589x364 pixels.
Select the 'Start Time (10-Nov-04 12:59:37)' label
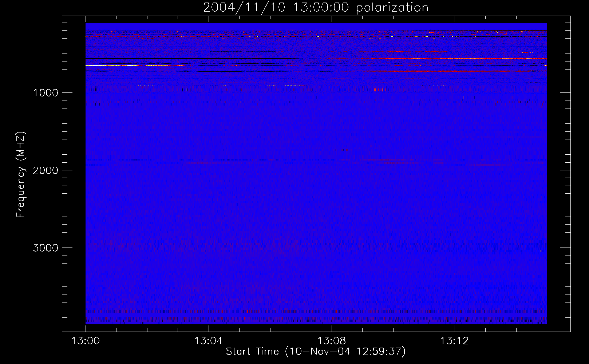(316, 352)
